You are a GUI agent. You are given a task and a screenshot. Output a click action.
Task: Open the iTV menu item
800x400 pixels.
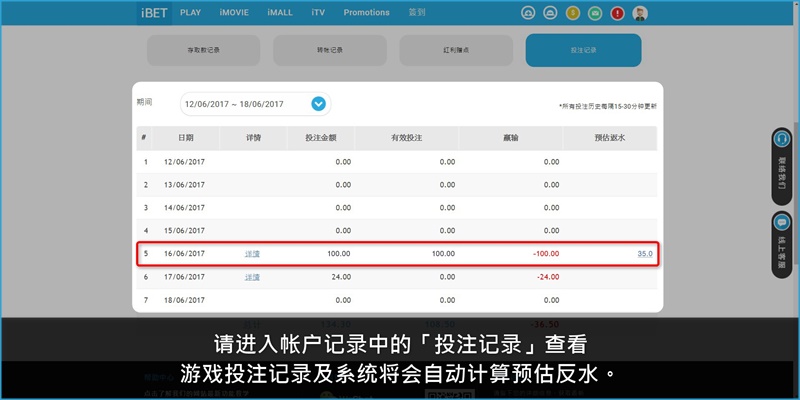[318, 13]
